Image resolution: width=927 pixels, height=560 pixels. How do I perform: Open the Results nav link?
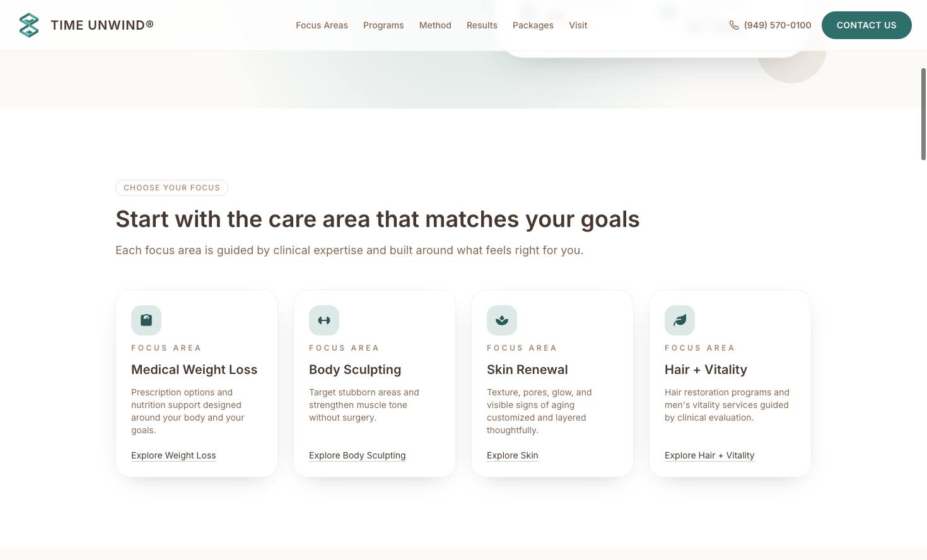click(482, 25)
